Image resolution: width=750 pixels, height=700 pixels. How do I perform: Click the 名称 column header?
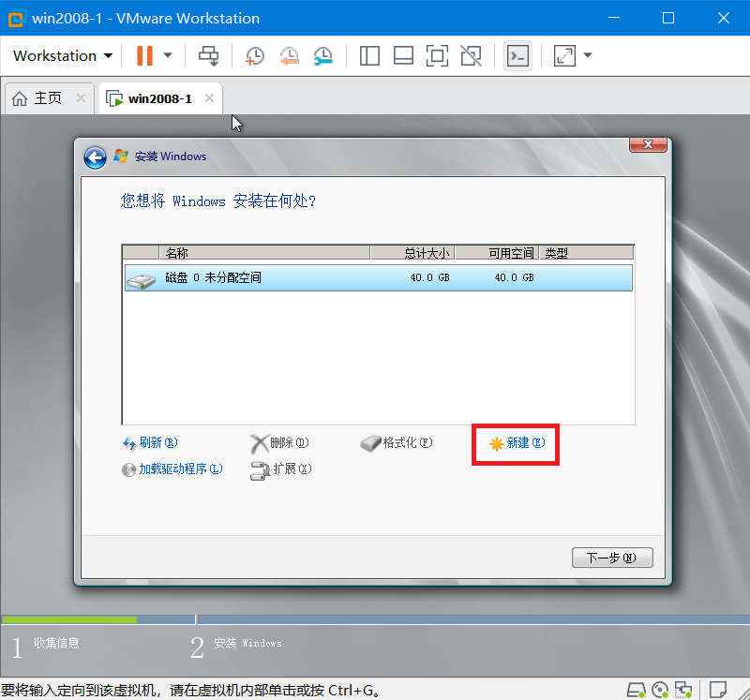[x=264, y=252]
